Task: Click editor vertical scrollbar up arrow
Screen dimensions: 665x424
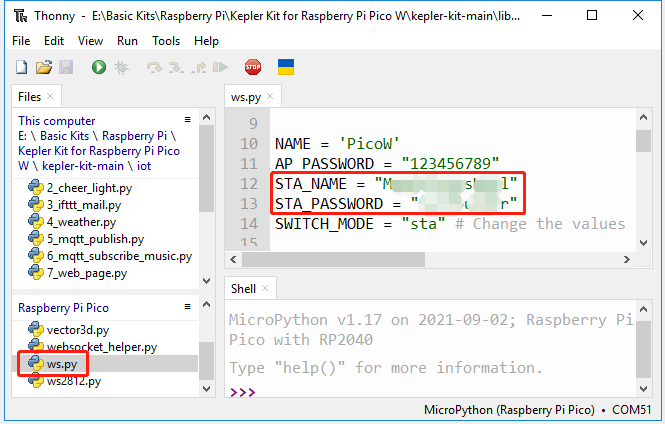Action: tap(643, 117)
